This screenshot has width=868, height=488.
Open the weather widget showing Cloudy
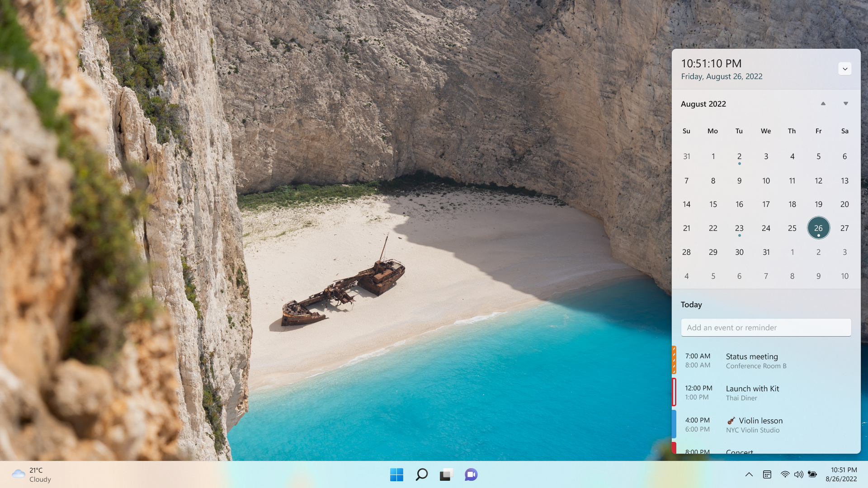(x=32, y=474)
